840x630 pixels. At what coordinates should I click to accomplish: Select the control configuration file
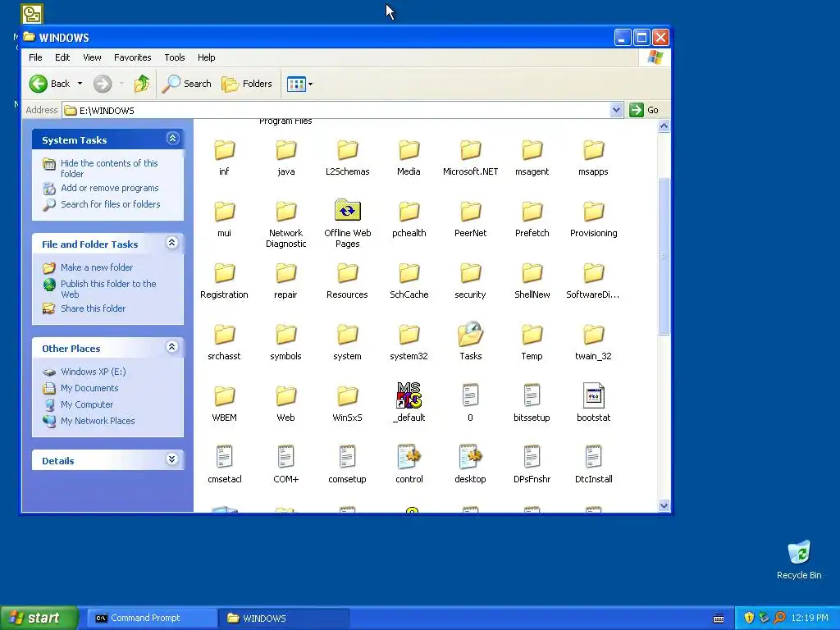(x=409, y=464)
